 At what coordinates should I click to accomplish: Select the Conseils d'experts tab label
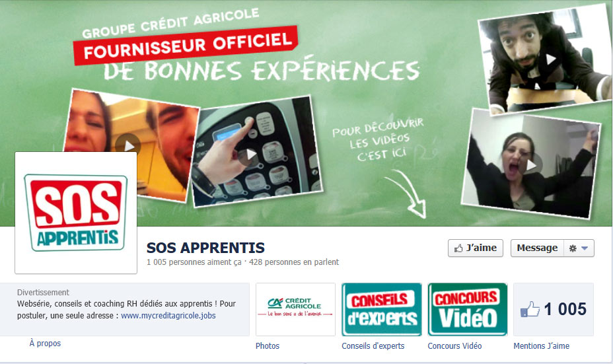[373, 346]
